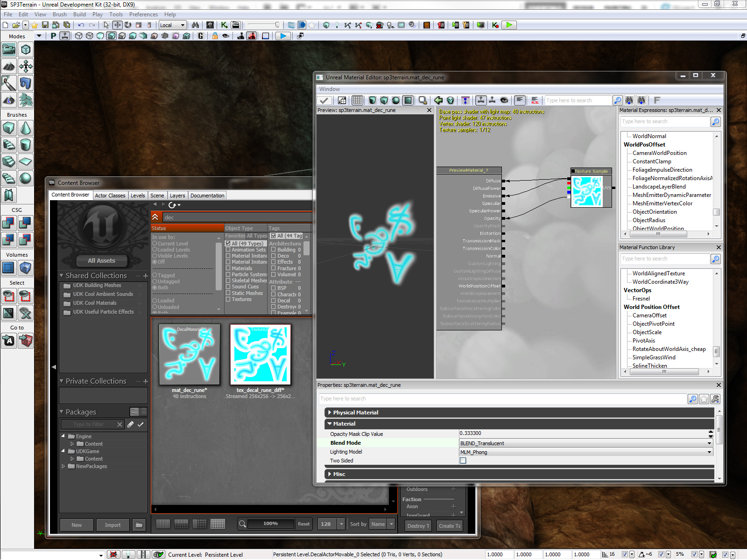Start play-in-editor with the green play icon

click(x=509, y=25)
